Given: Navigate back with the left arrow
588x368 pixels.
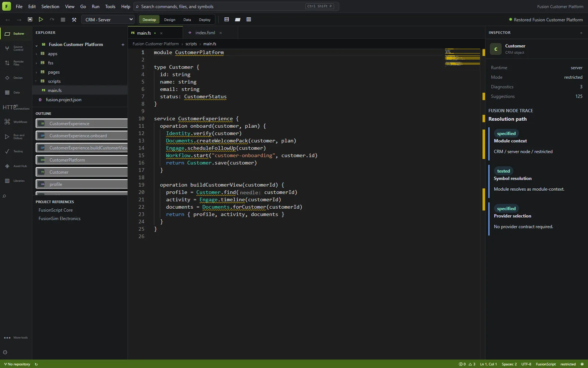Looking at the screenshot, I should click(8, 20).
